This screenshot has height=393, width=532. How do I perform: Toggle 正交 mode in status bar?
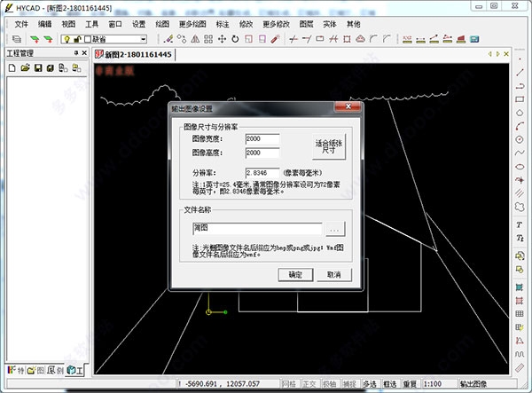point(309,384)
